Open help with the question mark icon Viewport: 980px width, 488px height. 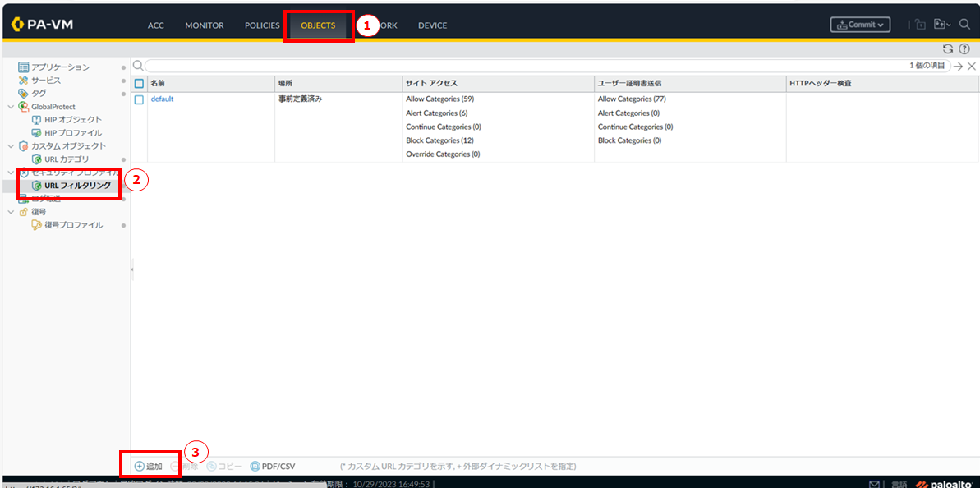[964, 48]
